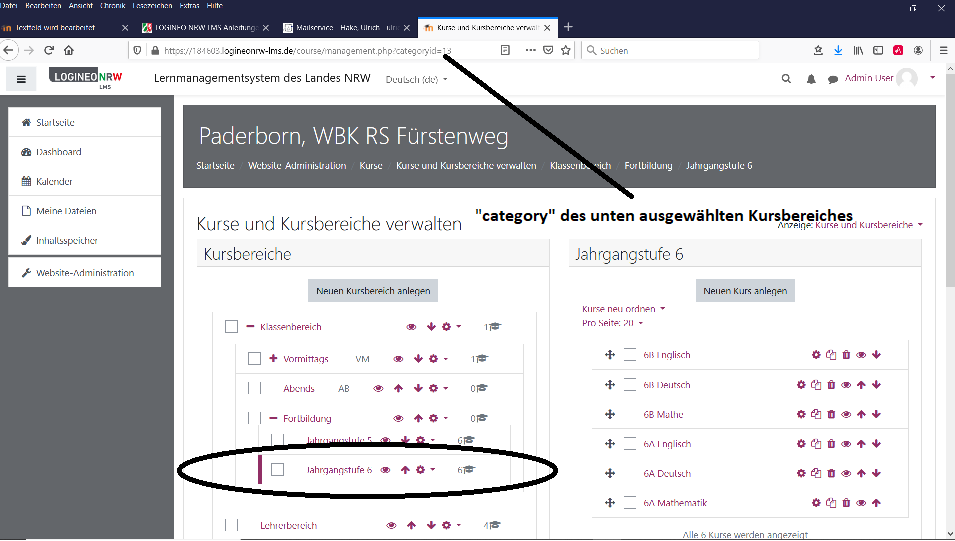This screenshot has height=541, width=955.
Task: Click 'Neuen Kurs anlegen' button
Action: pyautogui.click(x=745, y=291)
